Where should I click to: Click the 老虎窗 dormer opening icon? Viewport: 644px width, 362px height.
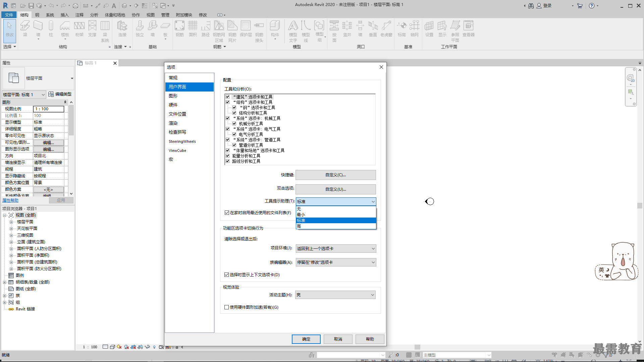coord(386,28)
